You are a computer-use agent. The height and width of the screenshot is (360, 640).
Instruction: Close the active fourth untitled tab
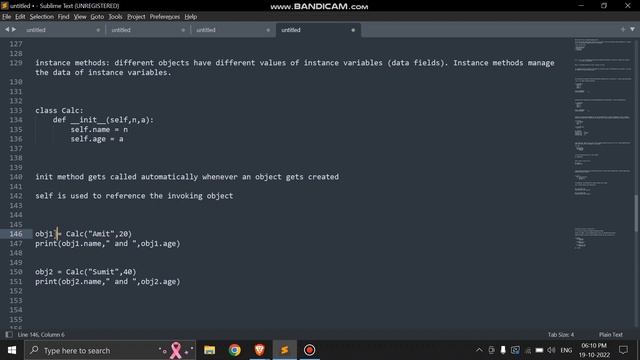click(x=353, y=30)
